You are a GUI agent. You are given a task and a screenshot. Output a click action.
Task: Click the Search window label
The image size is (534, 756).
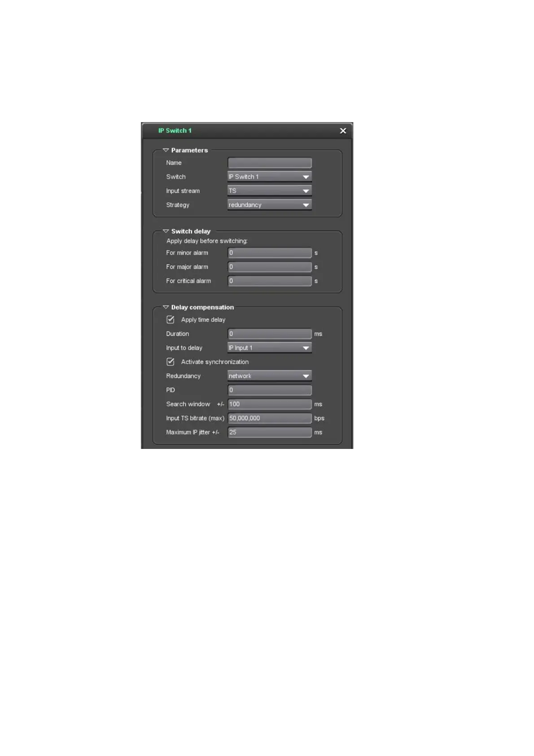point(188,404)
